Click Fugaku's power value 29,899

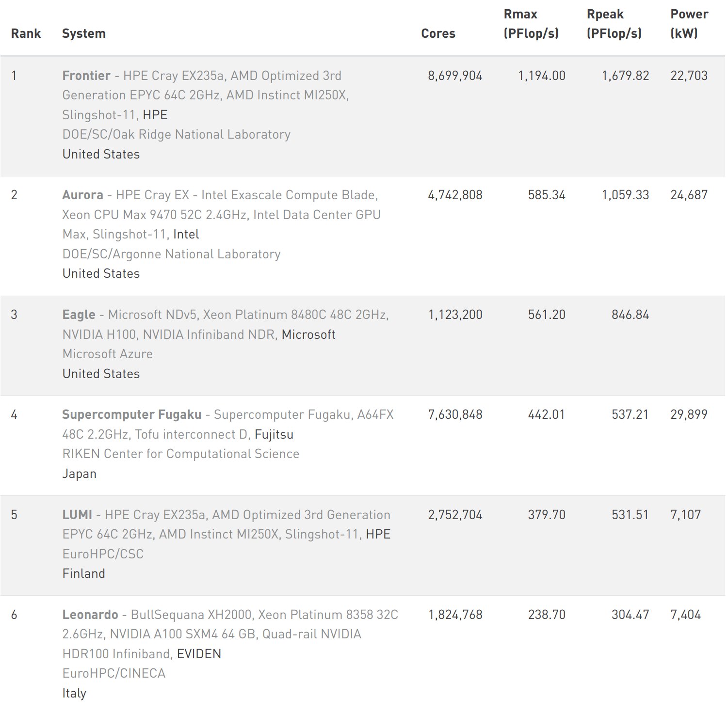tap(689, 414)
